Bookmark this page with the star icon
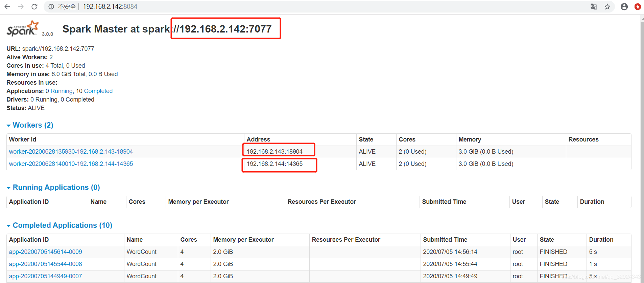644x283 pixels. pos(607,6)
